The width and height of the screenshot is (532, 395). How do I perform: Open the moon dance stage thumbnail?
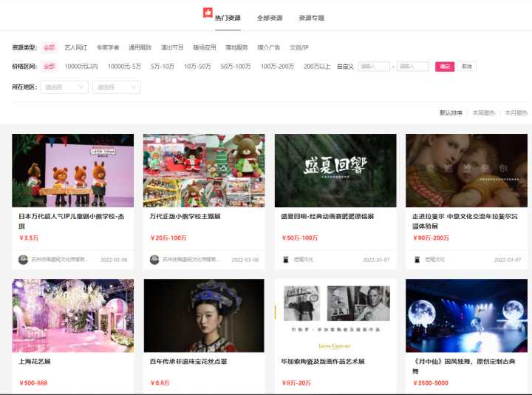466,316
